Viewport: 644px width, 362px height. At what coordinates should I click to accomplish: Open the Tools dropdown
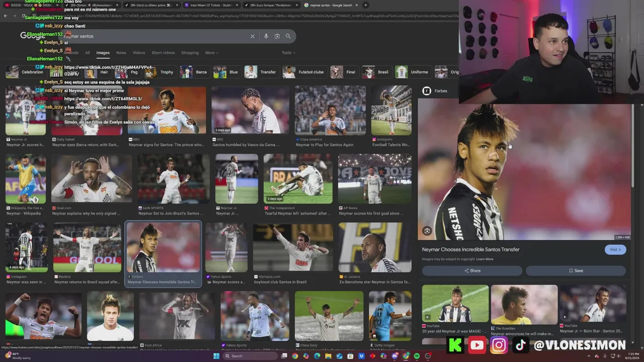point(288,53)
